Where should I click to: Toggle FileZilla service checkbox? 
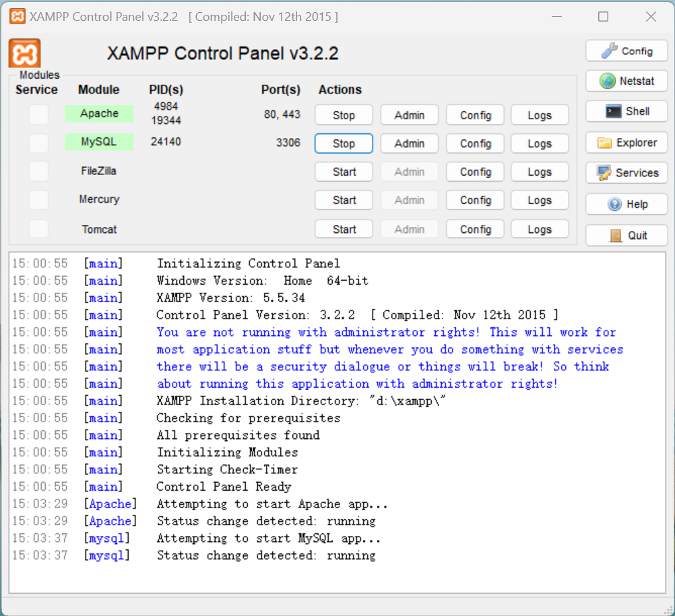coord(39,171)
